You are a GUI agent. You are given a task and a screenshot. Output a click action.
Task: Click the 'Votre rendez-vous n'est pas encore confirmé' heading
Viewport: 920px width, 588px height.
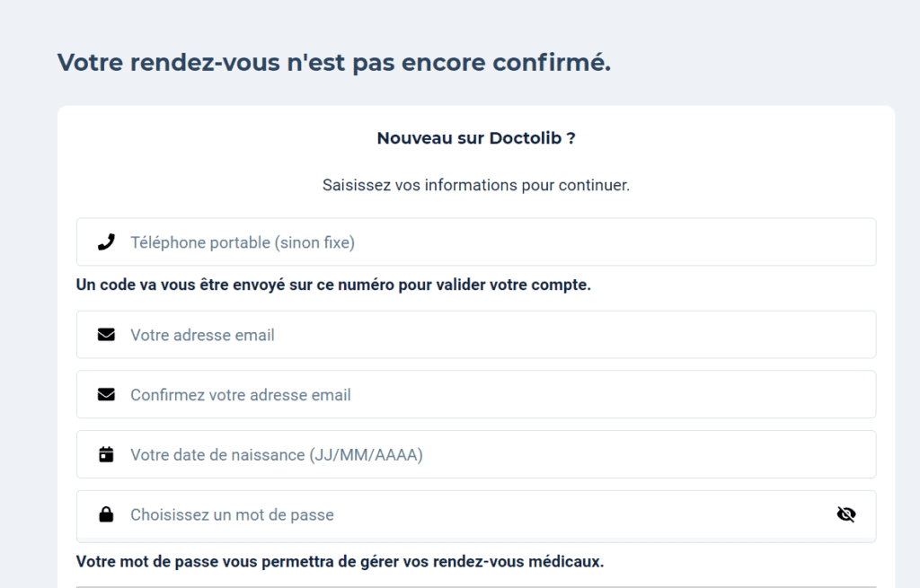click(x=334, y=63)
